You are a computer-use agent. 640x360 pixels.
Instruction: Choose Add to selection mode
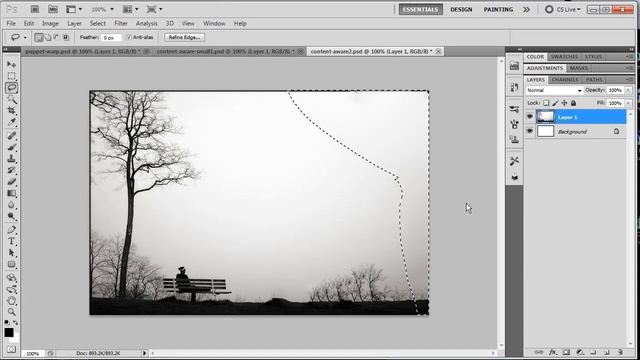(x=48, y=38)
